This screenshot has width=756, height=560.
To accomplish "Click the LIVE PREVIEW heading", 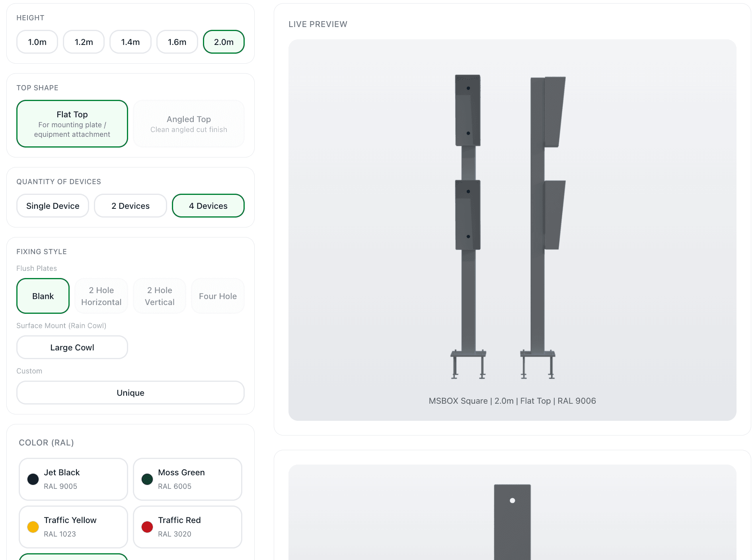I will (x=318, y=24).
